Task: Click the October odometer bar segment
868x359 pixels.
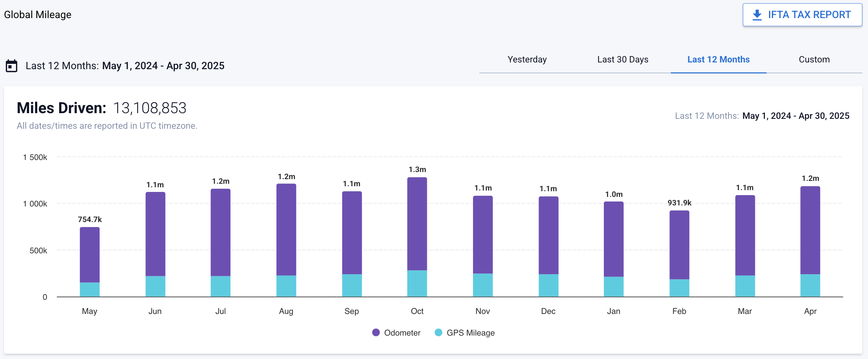Action: pyautogui.click(x=417, y=223)
